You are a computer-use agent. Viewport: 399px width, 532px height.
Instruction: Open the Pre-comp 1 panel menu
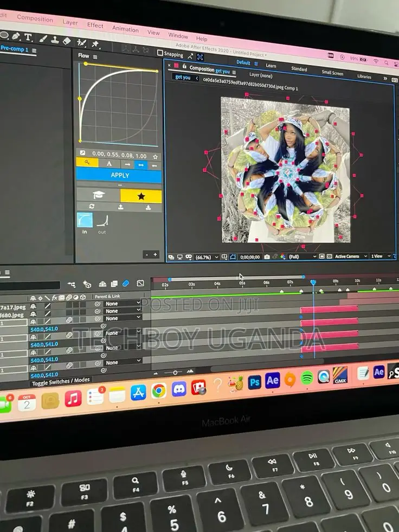pos(34,50)
